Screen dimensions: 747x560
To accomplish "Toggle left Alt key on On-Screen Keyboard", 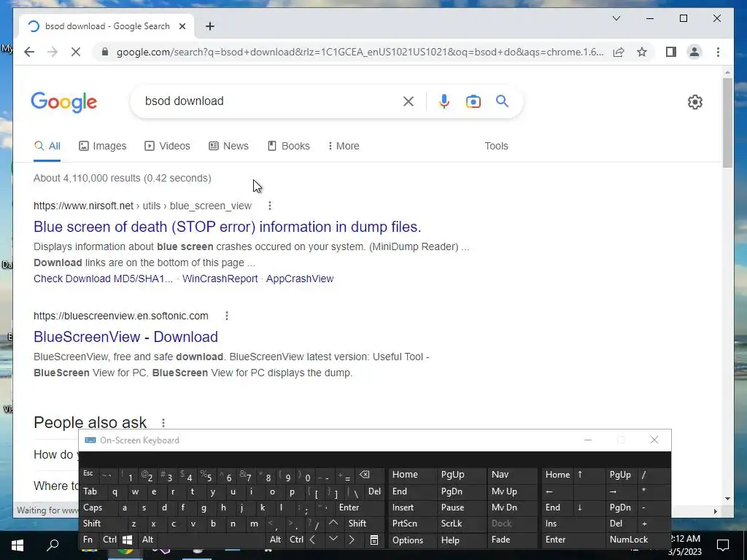I will pyautogui.click(x=147, y=540).
